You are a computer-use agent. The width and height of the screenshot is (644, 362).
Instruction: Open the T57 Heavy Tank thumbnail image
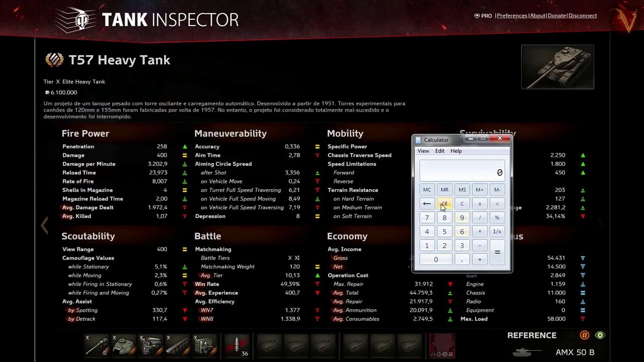pos(557,67)
